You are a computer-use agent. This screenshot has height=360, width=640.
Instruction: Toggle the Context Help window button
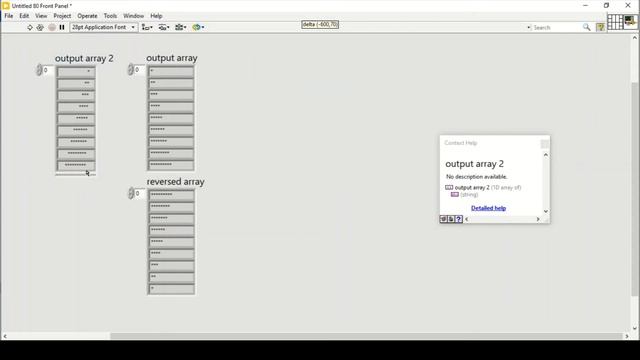click(x=600, y=27)
